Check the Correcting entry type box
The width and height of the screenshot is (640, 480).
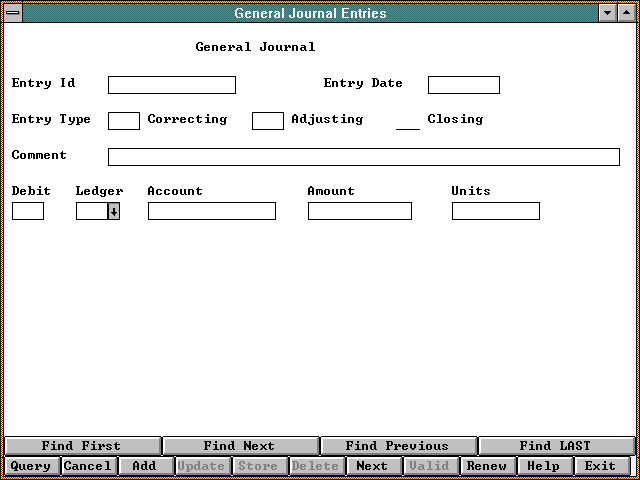123,121
